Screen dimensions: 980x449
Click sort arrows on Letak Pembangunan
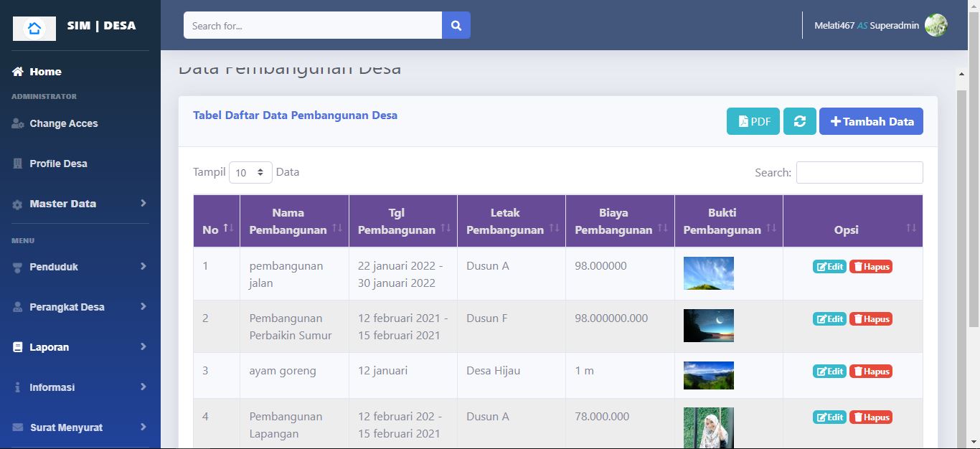tap(554, 228)
